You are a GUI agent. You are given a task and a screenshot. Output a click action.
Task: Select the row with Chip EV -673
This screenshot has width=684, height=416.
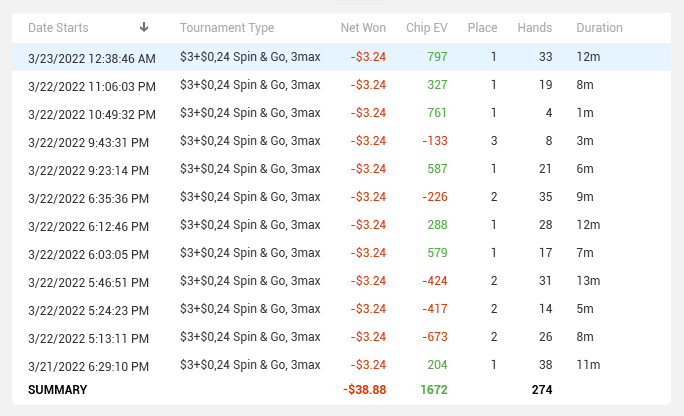point(341,337)
